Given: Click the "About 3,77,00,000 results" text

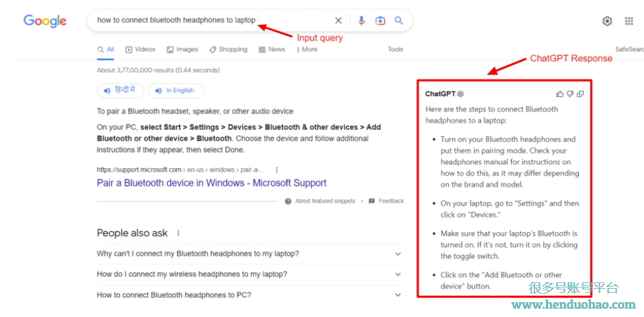Looking at the screenshot, I should (158, 71).
